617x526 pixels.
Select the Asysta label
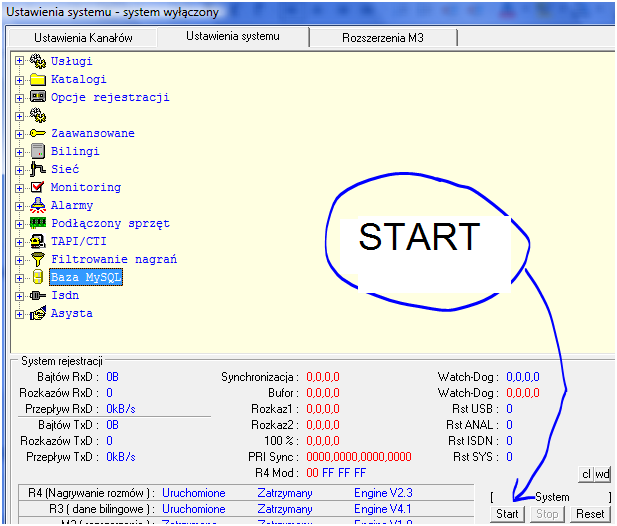(72, 314)
